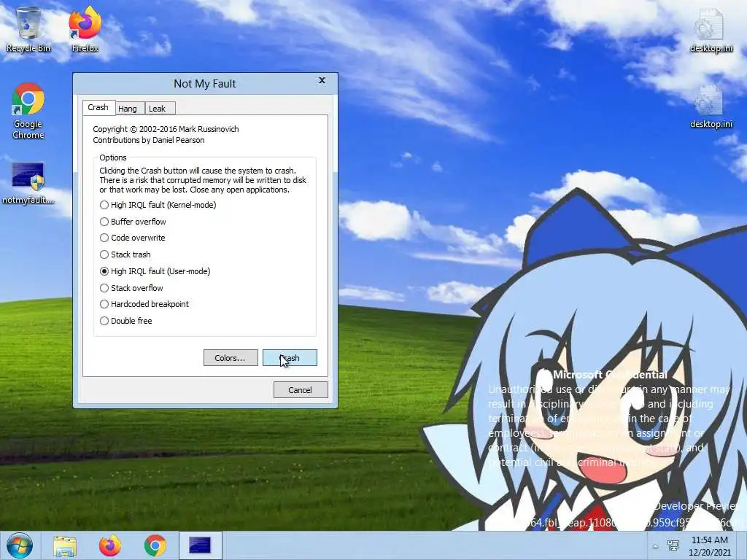Select High IRQL fault (User-mode) option
Viewport: 747px width, 560px height.
[x=155, y=271]
